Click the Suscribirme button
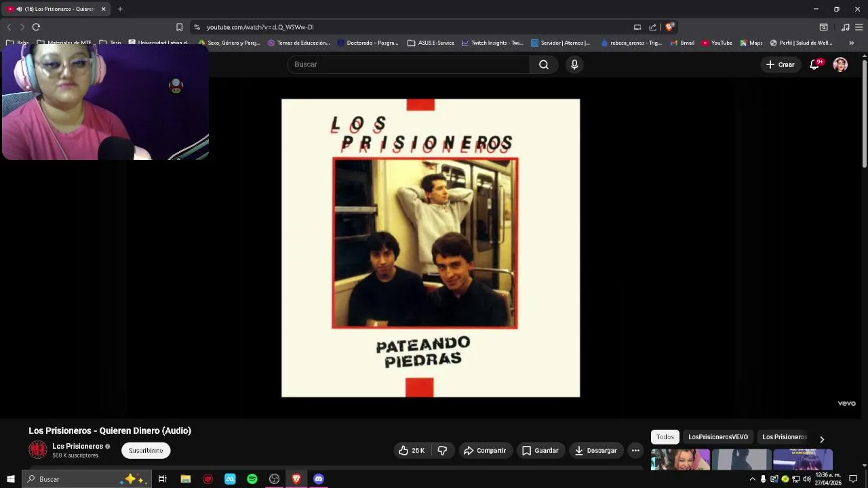 pyautogui.click(x=146, y=450)
